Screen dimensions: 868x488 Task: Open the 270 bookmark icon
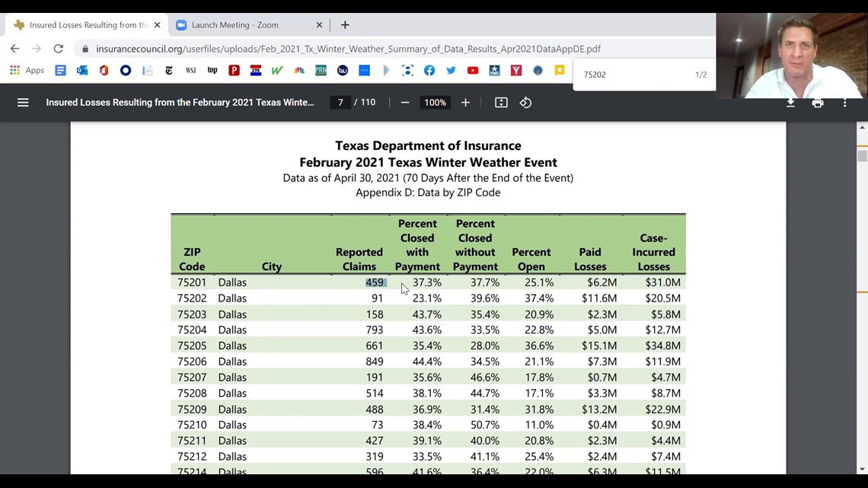pyautogui.click(x=256, y=70)
